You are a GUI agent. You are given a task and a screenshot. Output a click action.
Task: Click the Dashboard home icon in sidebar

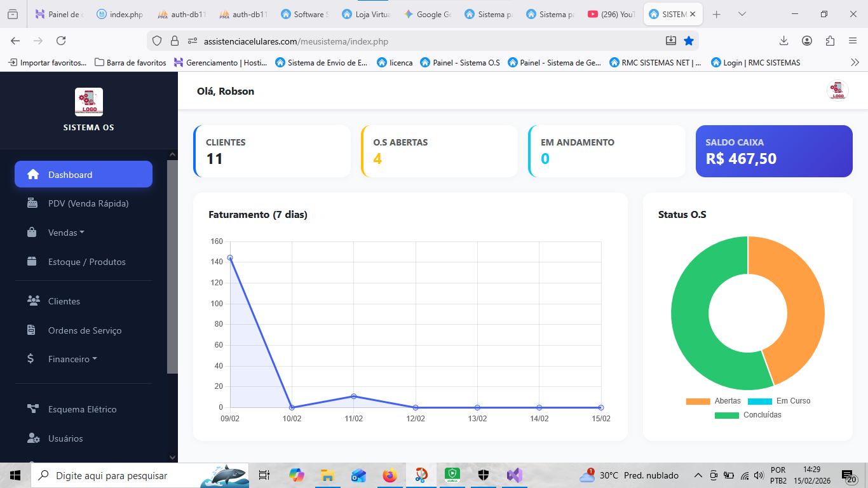pos(33,175)
